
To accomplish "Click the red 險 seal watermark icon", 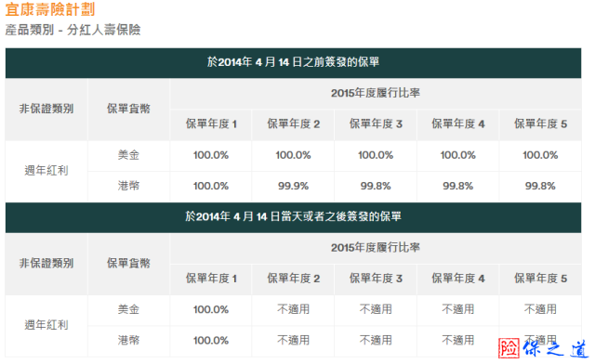I will (509, 347).
